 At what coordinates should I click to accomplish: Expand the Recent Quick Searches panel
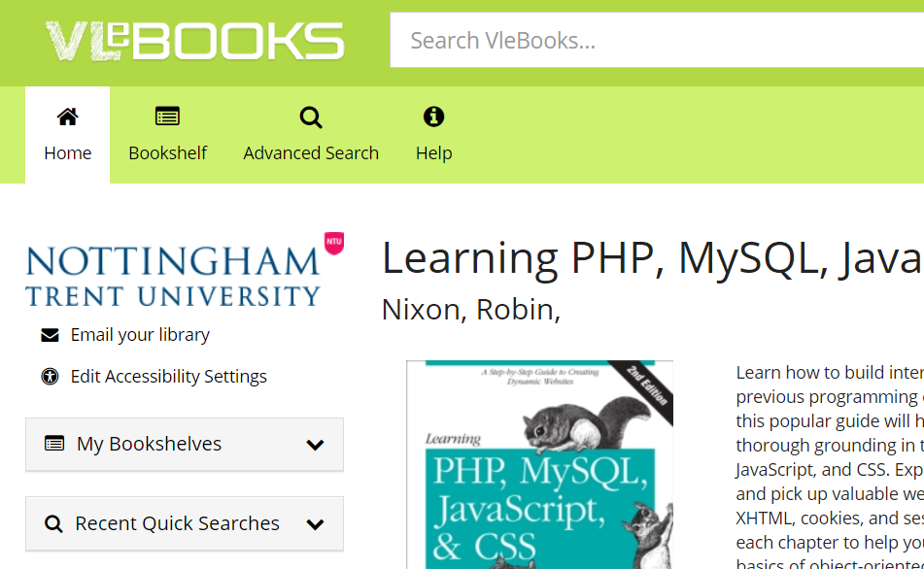(185, 522)
